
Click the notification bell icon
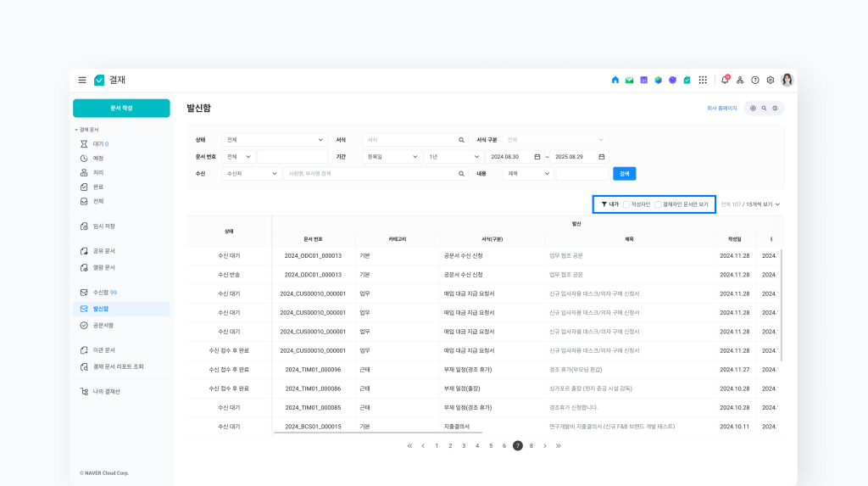(724, 80)
